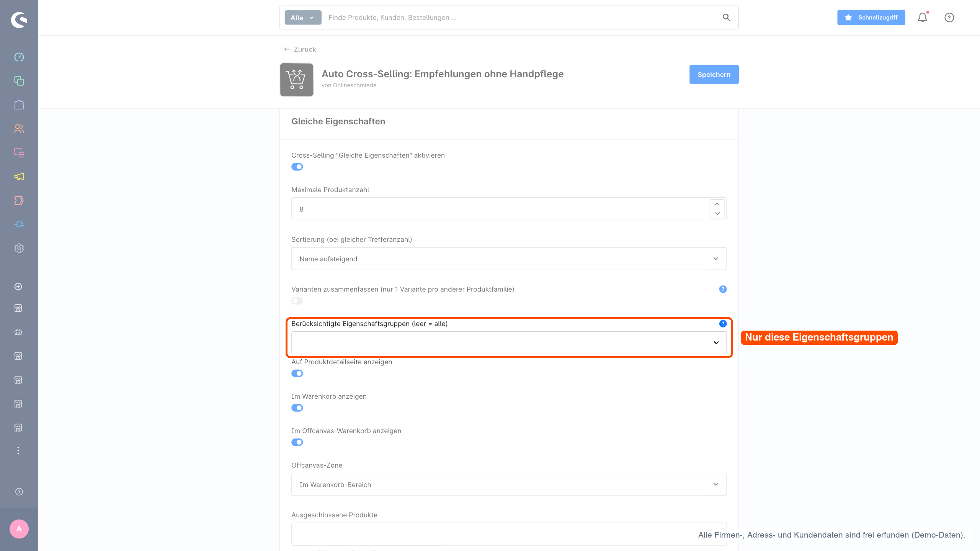Enable Varianten zusammenfassen switch
Image resolution: width=980 pixels, height=551 pixels.
297,301
